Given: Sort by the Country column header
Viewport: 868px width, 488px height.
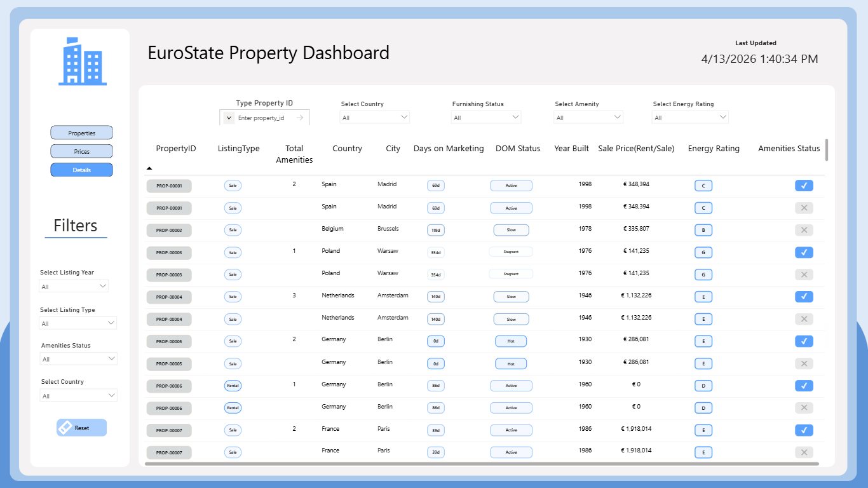Looking at the screenshot, I should tap(347, 149).
